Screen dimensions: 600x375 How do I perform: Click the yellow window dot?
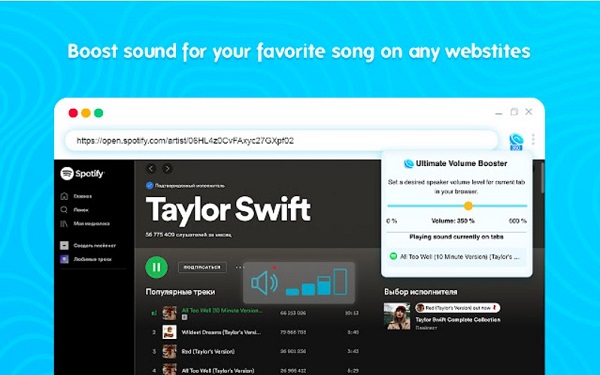(x=86, y=113)
